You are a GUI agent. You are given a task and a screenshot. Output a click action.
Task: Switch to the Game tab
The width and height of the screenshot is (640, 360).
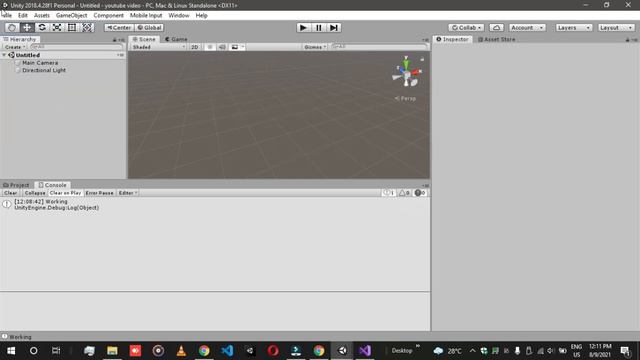coord(176,39)
